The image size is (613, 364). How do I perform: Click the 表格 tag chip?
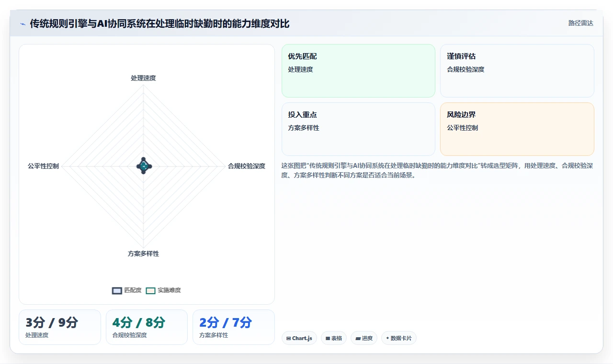(334, 338)
